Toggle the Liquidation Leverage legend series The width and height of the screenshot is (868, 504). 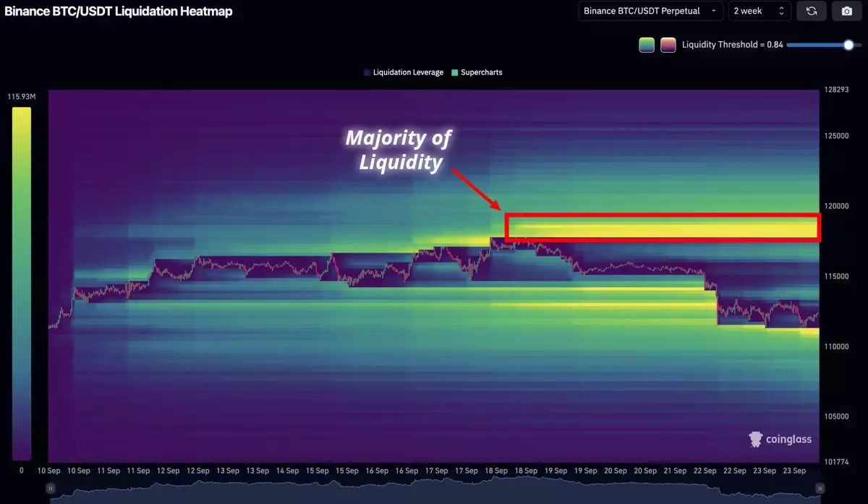point(404,72)
